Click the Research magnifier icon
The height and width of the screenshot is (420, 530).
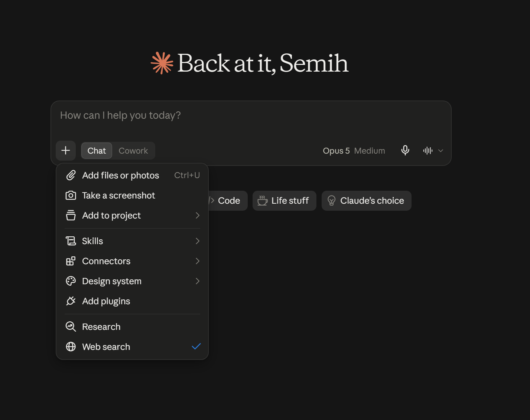pyautogui.click(x=71, y=327)
